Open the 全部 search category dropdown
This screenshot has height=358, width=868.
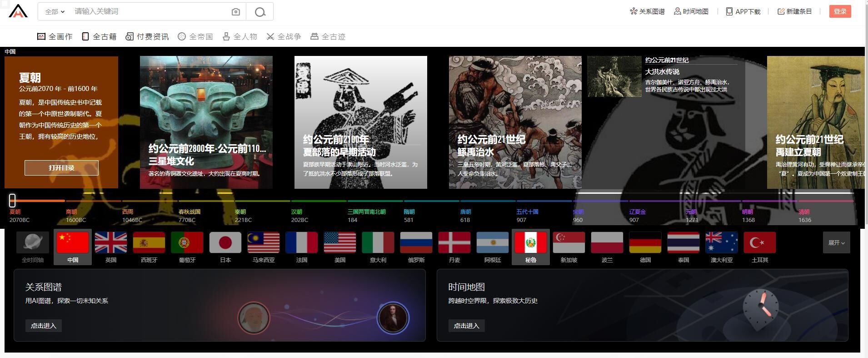tap(55, 12)
